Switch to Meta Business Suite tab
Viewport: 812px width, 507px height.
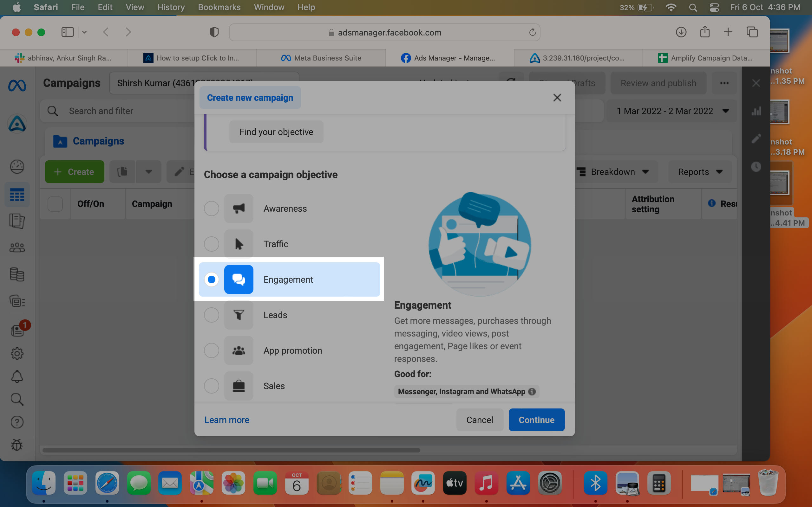tap(321, 58)
